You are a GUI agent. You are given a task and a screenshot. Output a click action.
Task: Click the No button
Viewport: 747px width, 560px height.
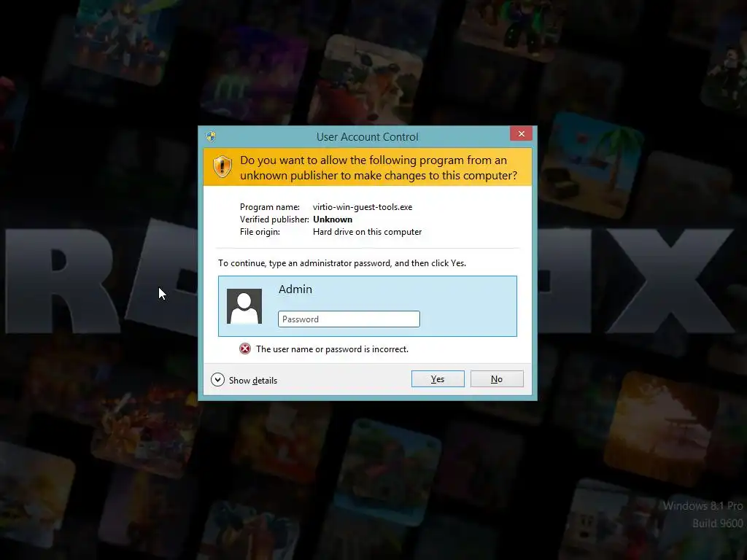pos(496,379)
